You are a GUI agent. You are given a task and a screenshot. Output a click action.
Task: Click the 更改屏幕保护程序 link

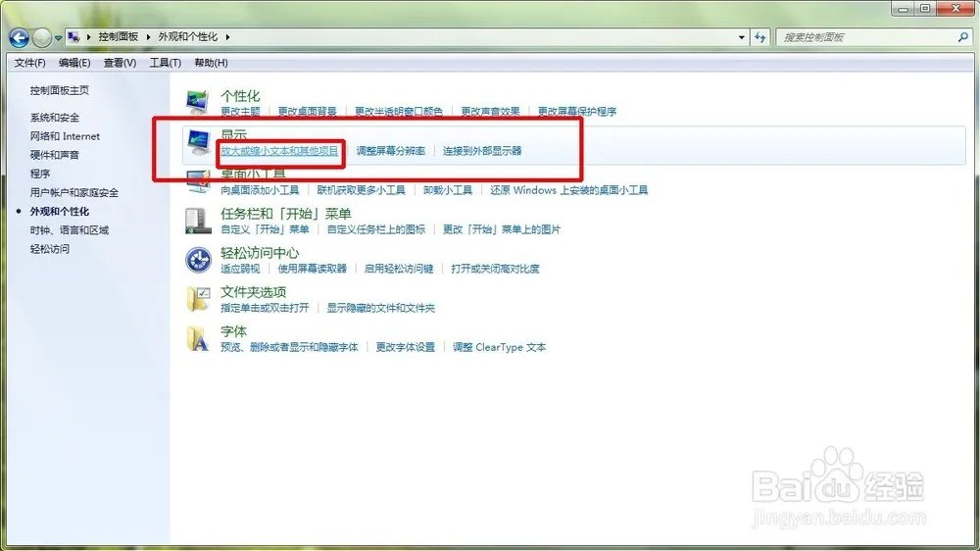pyautogui.click(x=577, y=112)
